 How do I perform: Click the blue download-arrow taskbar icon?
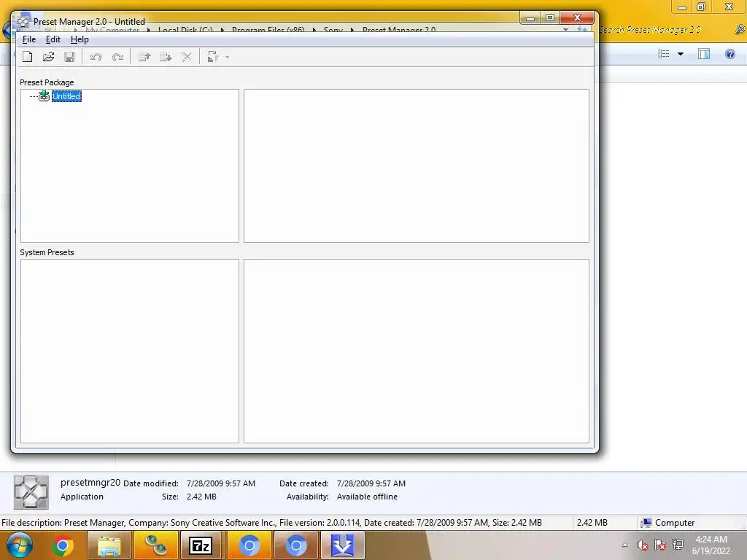(343, 545)
